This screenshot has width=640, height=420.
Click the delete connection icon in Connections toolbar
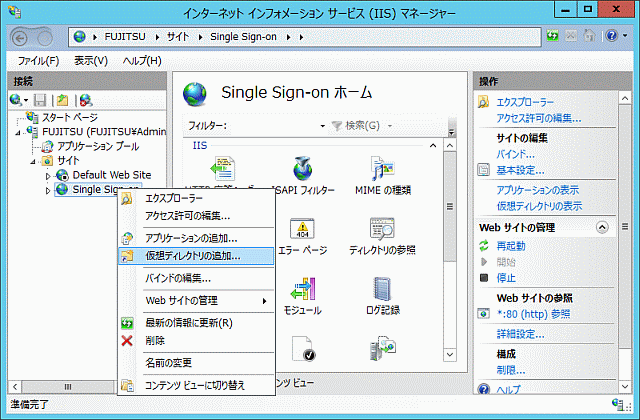86,100
